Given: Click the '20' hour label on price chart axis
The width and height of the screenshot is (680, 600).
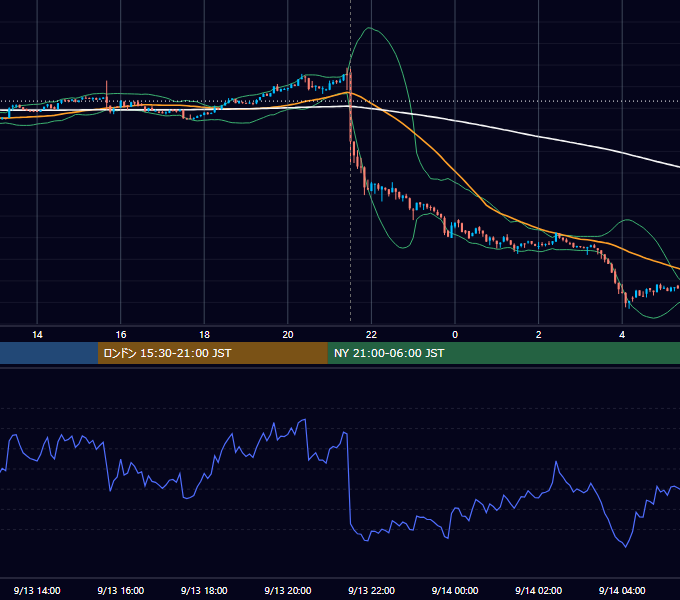Looking at the screenshot, I should click(288, 335).
